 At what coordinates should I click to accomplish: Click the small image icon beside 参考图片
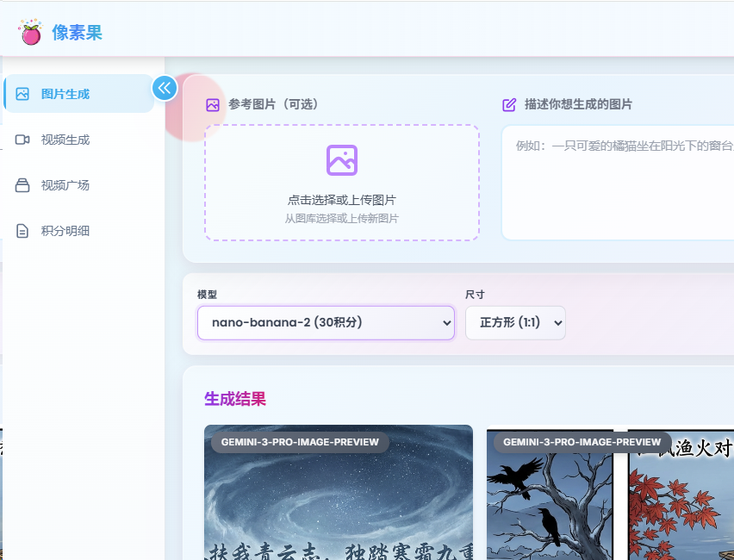click(x=213, y=105)
